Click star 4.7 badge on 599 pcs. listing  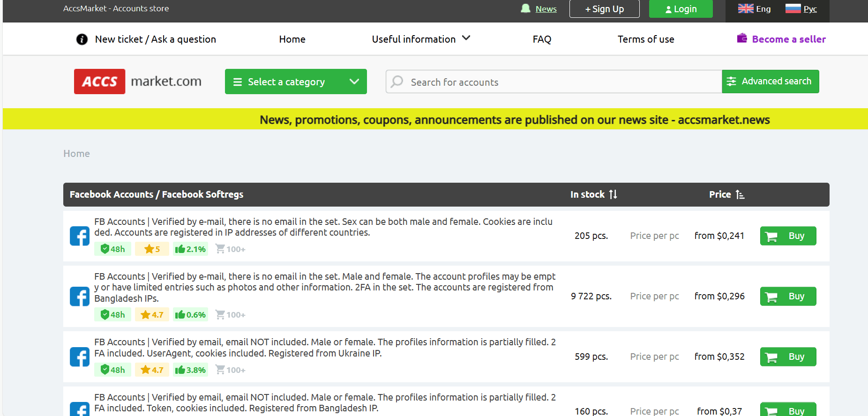[152, 370]
